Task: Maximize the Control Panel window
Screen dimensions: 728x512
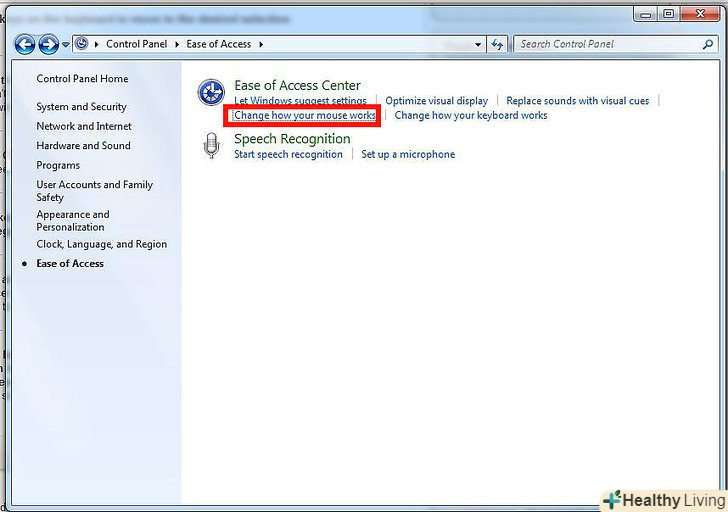Action: coord(669,14)
